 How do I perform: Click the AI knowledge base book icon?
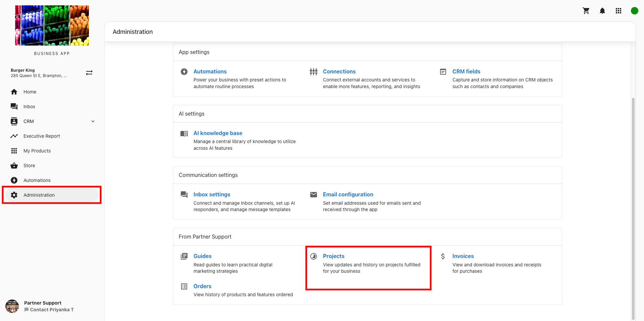coord(184,134)
